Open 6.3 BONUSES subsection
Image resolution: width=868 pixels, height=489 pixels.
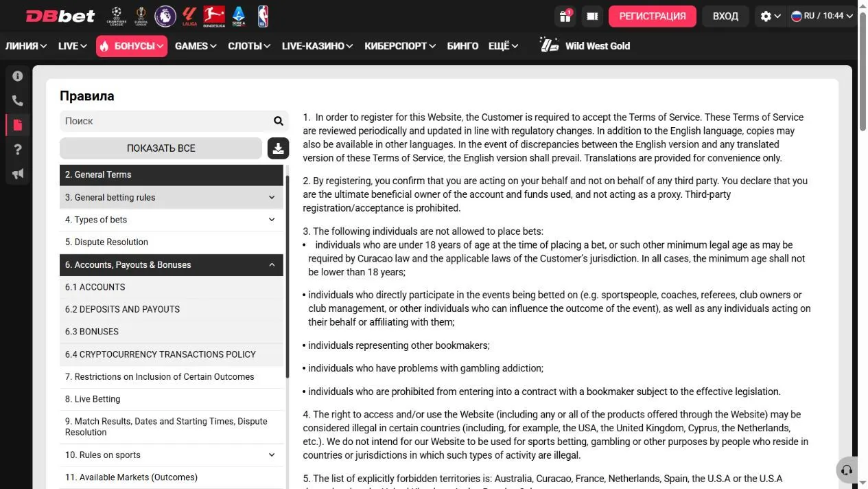coord(172,332)
